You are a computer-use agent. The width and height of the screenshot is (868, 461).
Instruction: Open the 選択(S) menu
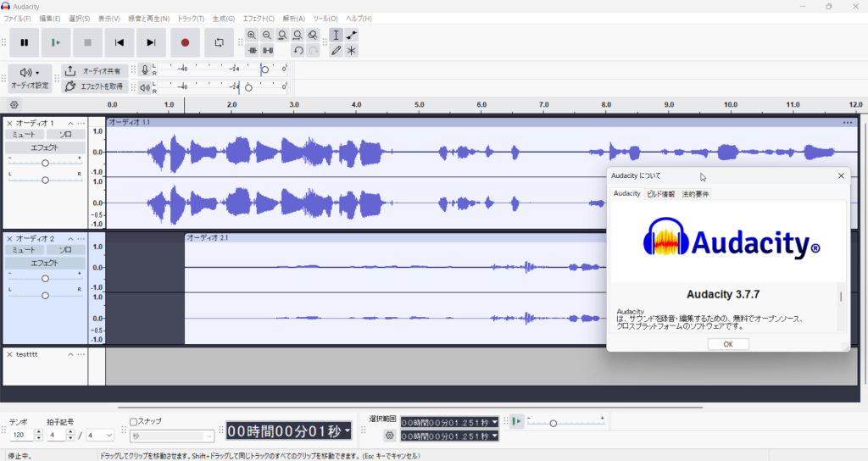79,19
